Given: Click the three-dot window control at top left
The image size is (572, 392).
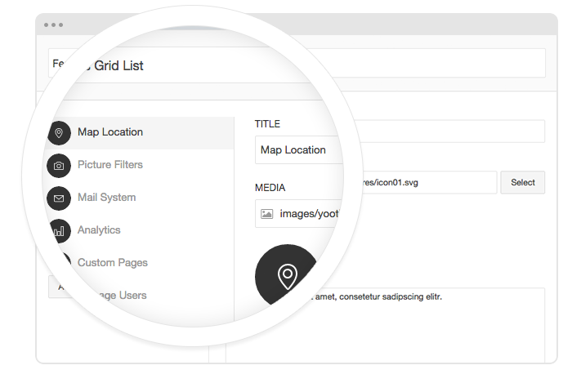Looking at the screenshot, I should pyautogui.click(x=55, y=26).
